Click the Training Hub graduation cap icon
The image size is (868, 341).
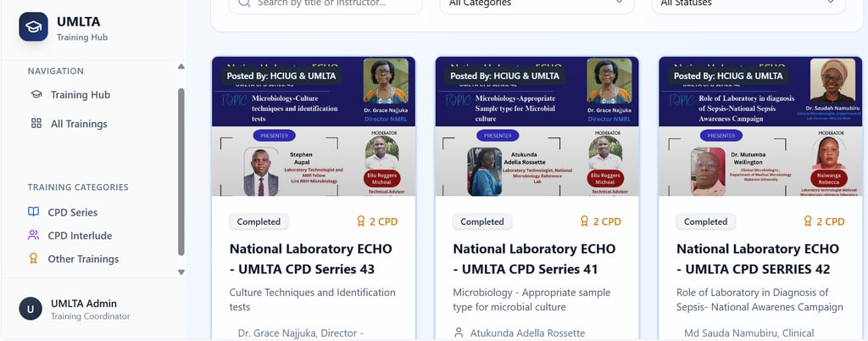[36, 95]
